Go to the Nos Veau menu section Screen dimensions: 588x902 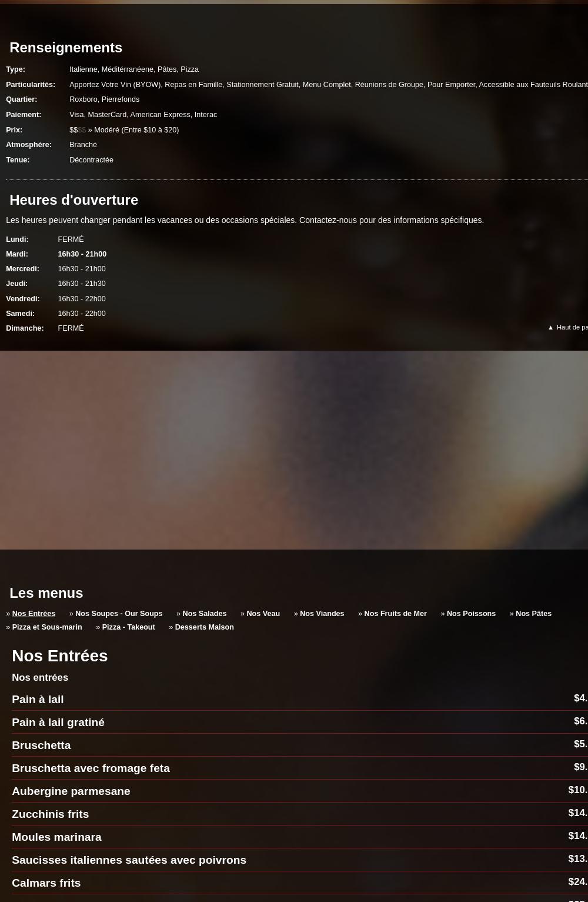[263, 613]
